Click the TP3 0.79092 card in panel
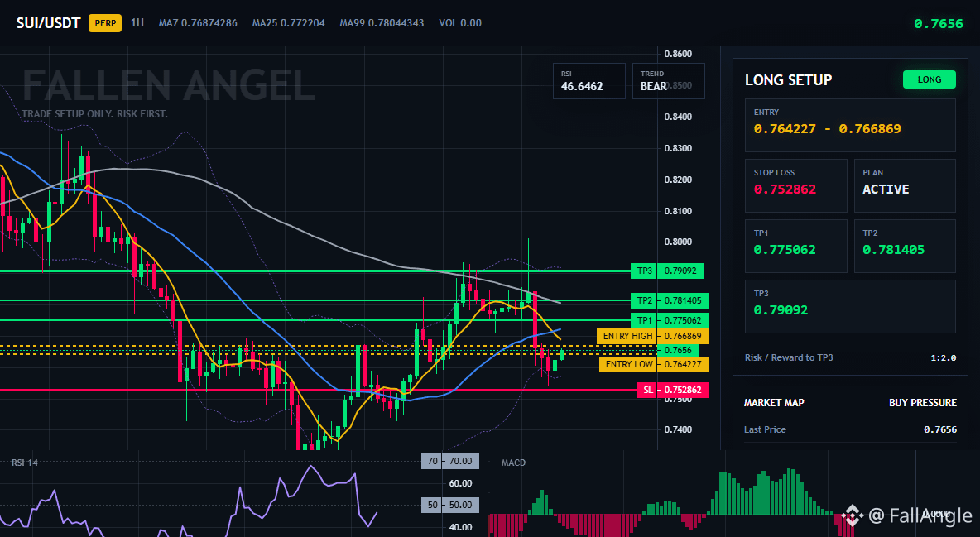This screenshot has width=980, height=537. 850,306
